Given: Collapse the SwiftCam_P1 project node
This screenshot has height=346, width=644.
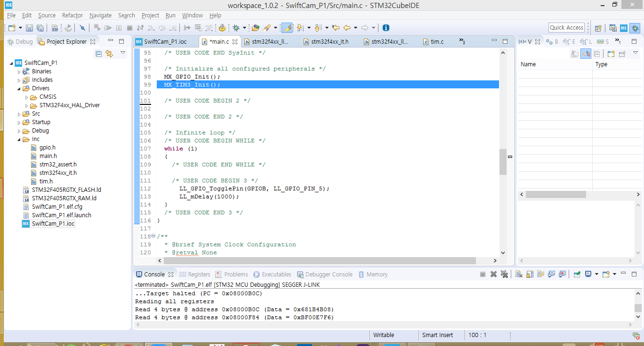Looking at the screenshot, I should pos(12,63).
